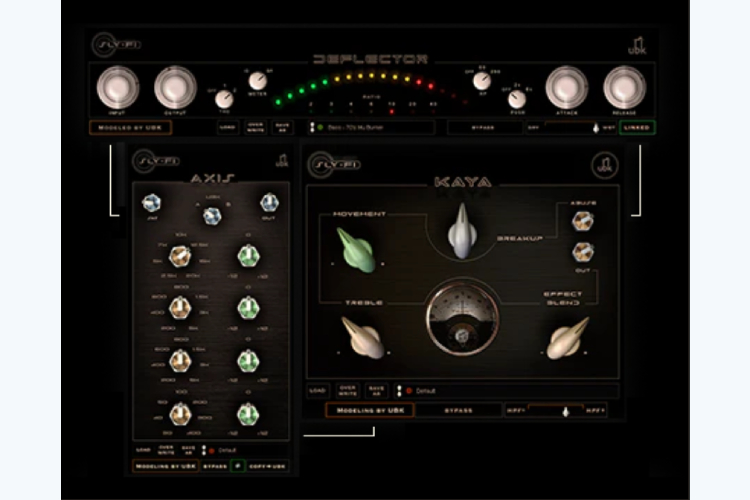
Task: Select ratio 10 LED in Deflector
Action: [392, 111]
